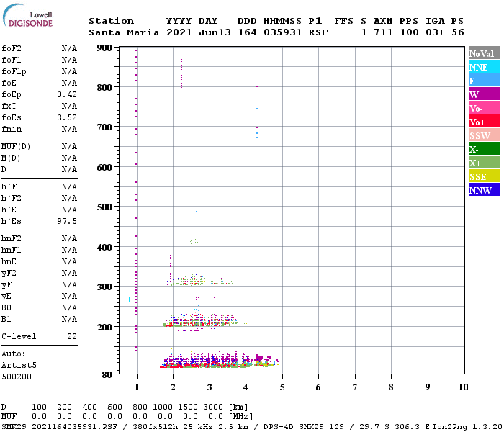
Task: Click the Lowell Digisonde logo
Action: [27, 15]
